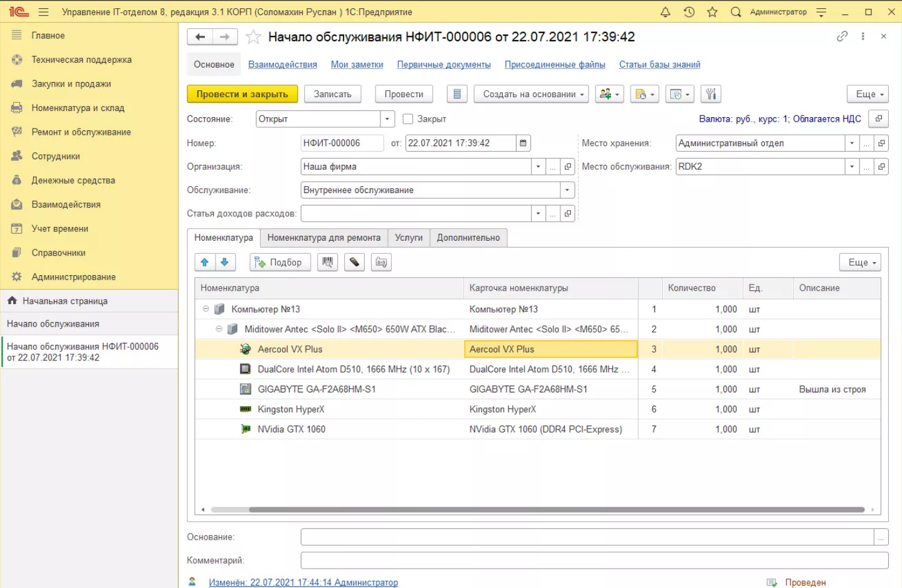
Task: Click the barcode scanner icon in table toolbar
Action: pos(328,262)
